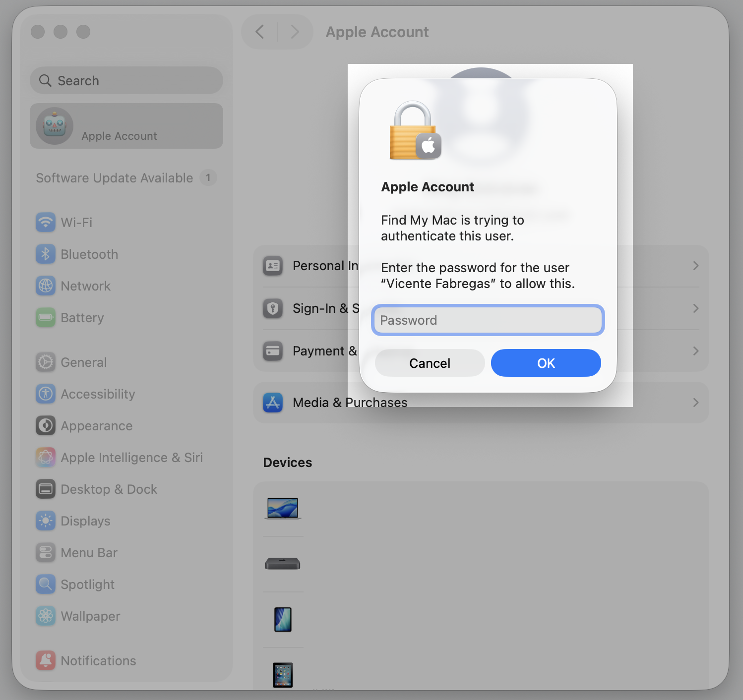Viewport: 743px width, 700px height.
Task: Open Bluetooth settings icon
Action: tap(46, 254)
